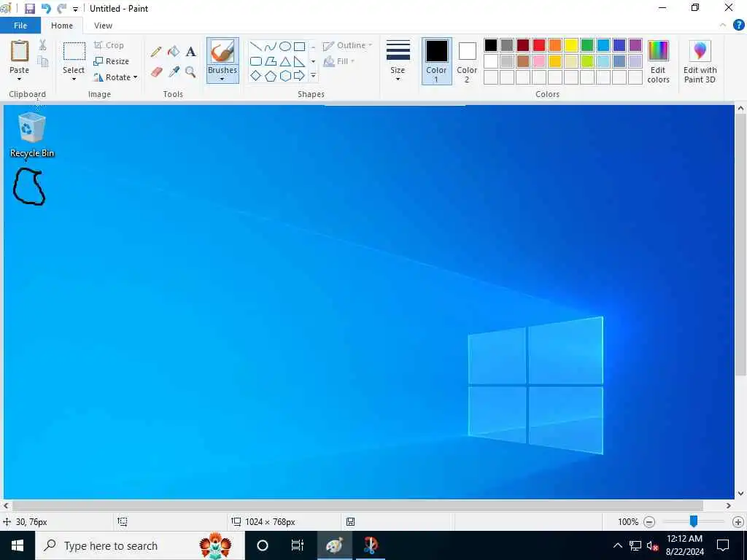747x560 pixels.
Task: Choose the Right arrow shape
Action: 299,75
